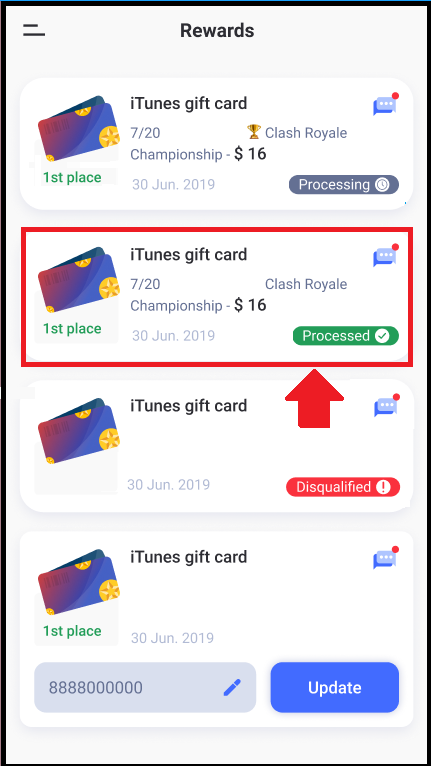Select gift card thumbnail on Disqualified card
The width and height of the screenshot is (431, 766).
click(79, 431)
